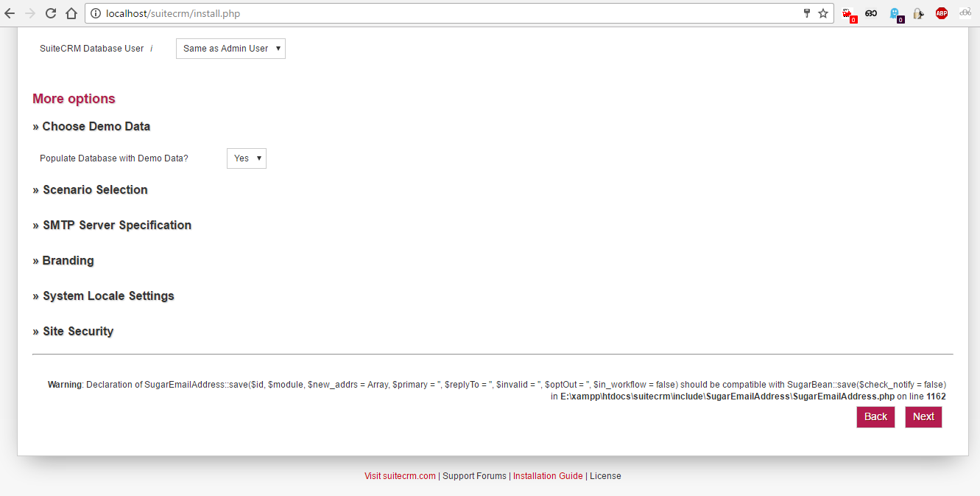Screen dimensions: 980x496
Task: Open the grey script extension icon at toolbar end
Action: click(x=965, y=13)
